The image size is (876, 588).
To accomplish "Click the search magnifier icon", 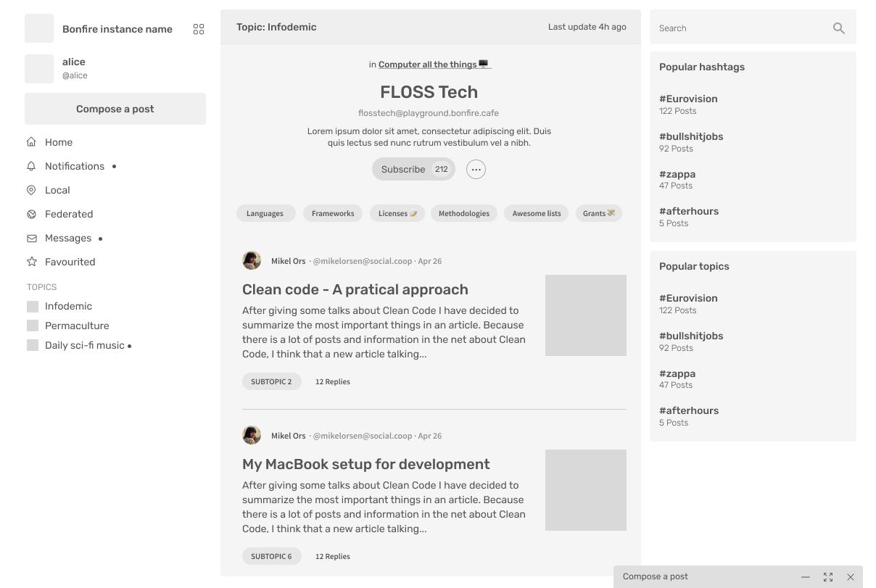I will pos(838,28).
